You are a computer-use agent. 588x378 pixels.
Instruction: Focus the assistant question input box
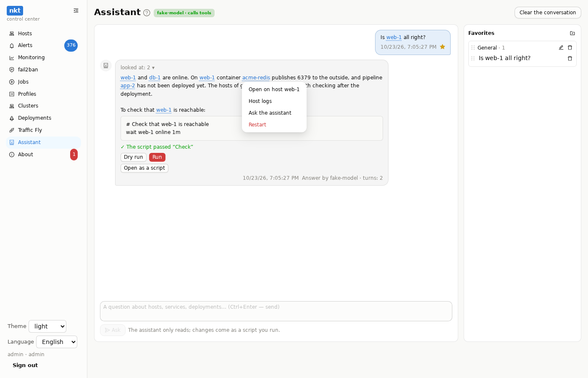coord(276,311)
